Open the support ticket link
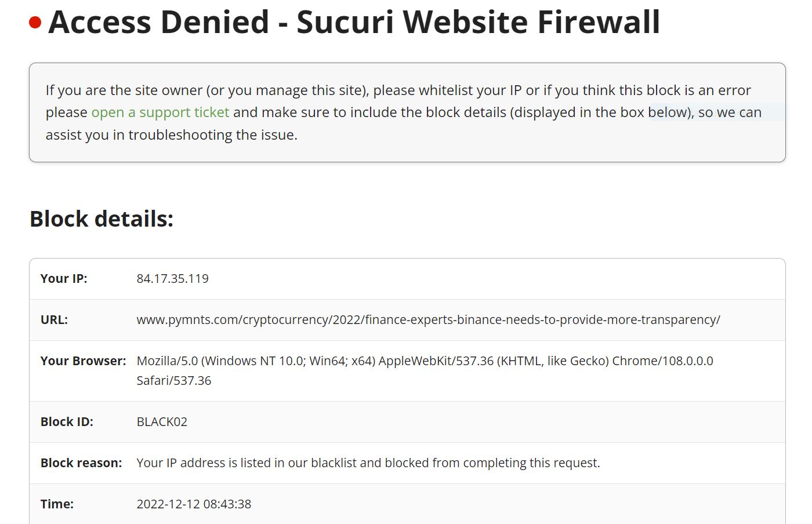The image size is (812, 524). 160,112
